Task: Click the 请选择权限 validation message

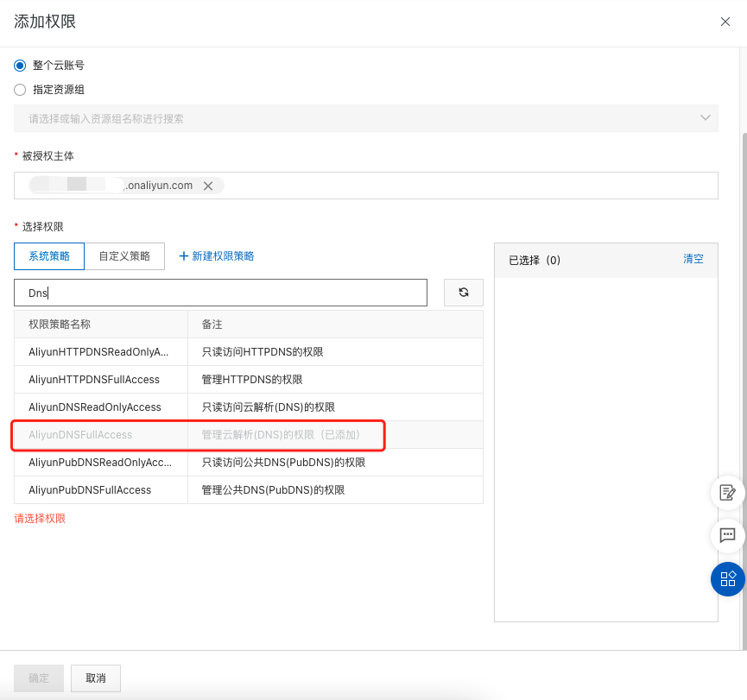Action: coord(40,519)
